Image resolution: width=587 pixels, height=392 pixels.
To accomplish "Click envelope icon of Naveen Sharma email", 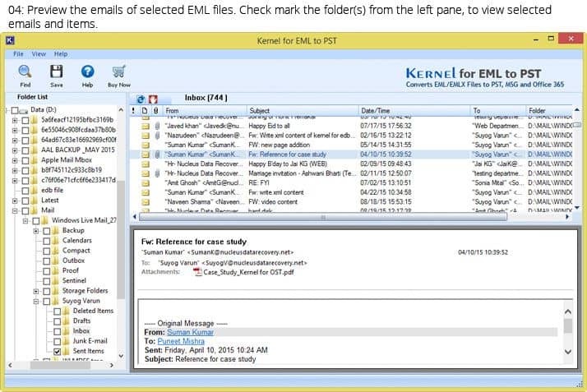I will 146,202.
